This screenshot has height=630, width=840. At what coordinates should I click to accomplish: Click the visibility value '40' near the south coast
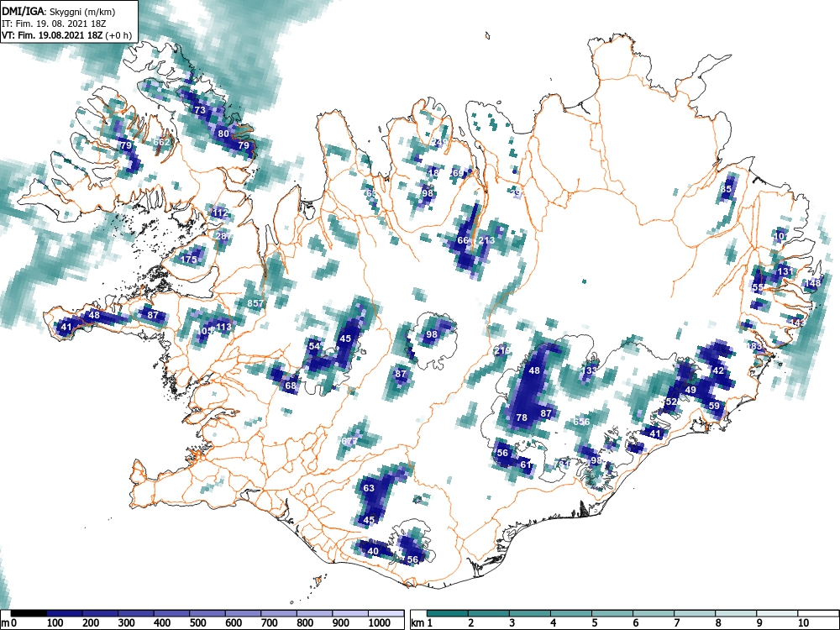373,551
